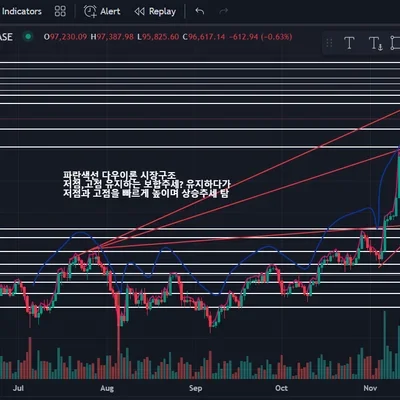
Task: Click the Open value 97,230.09
Action: (68, 37)
